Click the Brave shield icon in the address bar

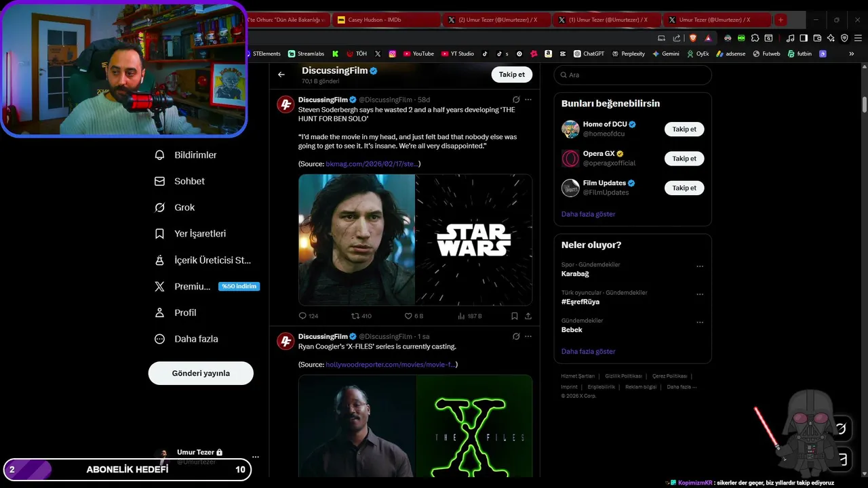tap(693, 38)
